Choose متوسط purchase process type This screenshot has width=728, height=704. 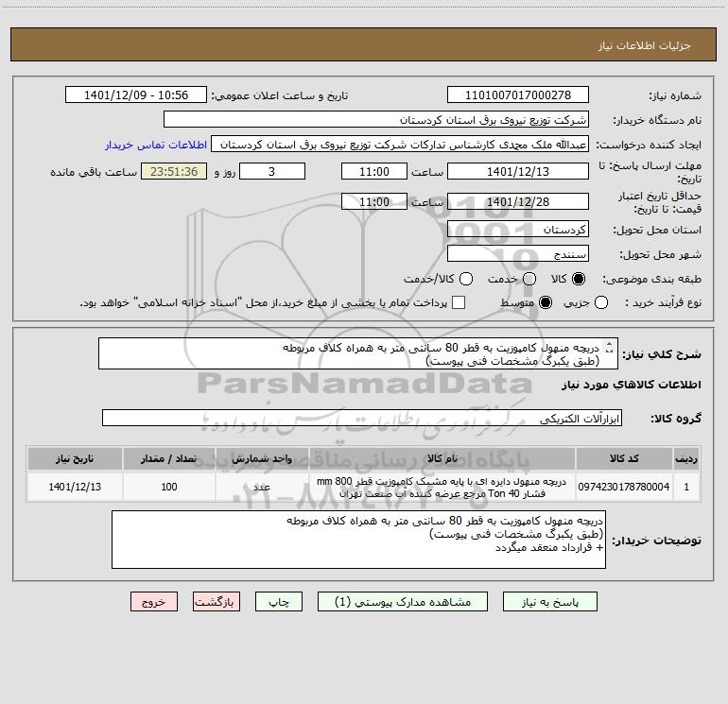click(x=546, y=302)
